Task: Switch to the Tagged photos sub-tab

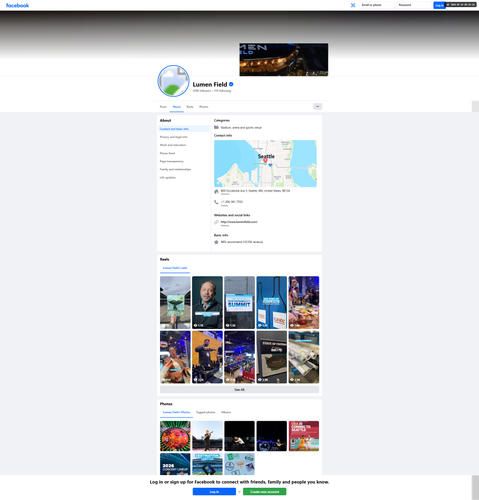Action: (x=206, y=412)
